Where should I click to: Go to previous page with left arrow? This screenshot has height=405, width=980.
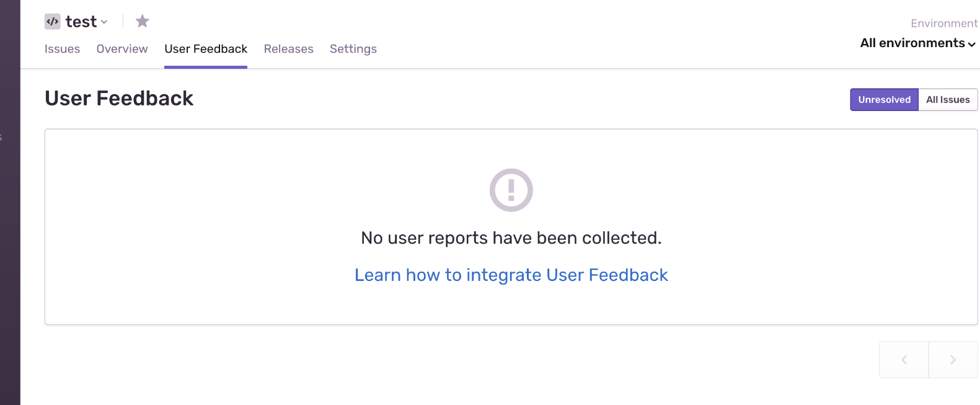tap(904, 360)
